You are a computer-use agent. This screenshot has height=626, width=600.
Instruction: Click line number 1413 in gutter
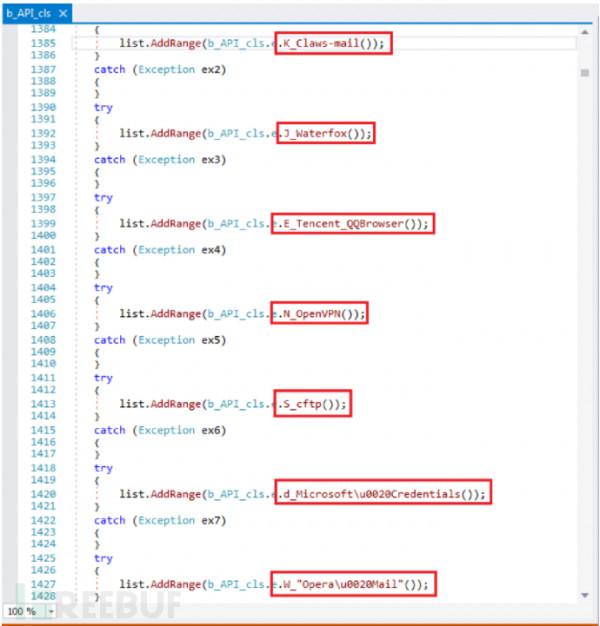pyautogui.click(x=43, y=403)
